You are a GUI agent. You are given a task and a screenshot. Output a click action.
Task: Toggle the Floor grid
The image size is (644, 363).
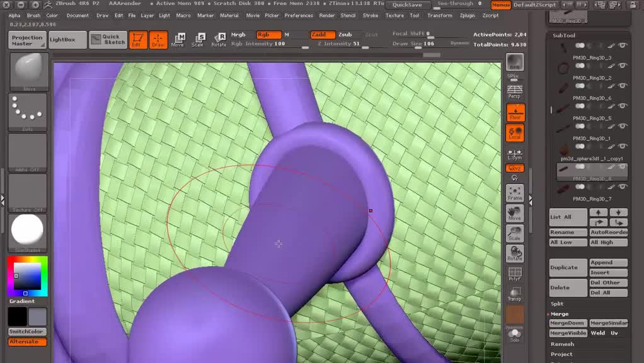coord(515,113)
